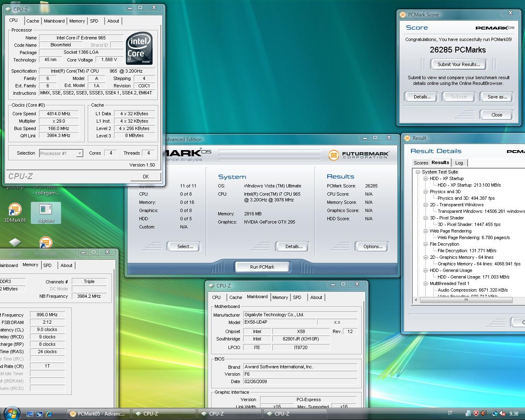525x420 pixels.
Task: Click the PCMark Score window title icon
Action: [x=403, y=14]
